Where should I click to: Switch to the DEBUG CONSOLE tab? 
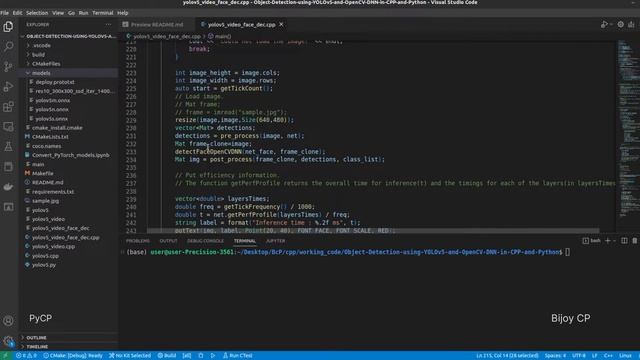(x=205, y=241)
